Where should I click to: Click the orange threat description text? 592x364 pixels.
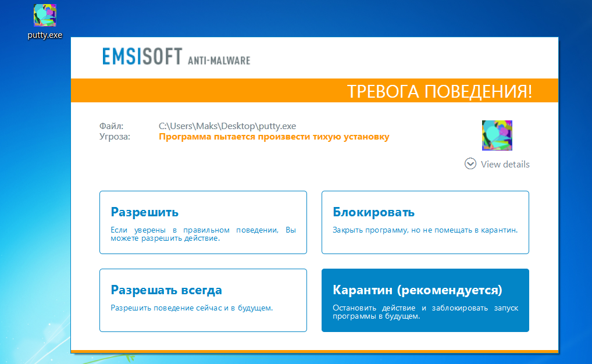274,137
